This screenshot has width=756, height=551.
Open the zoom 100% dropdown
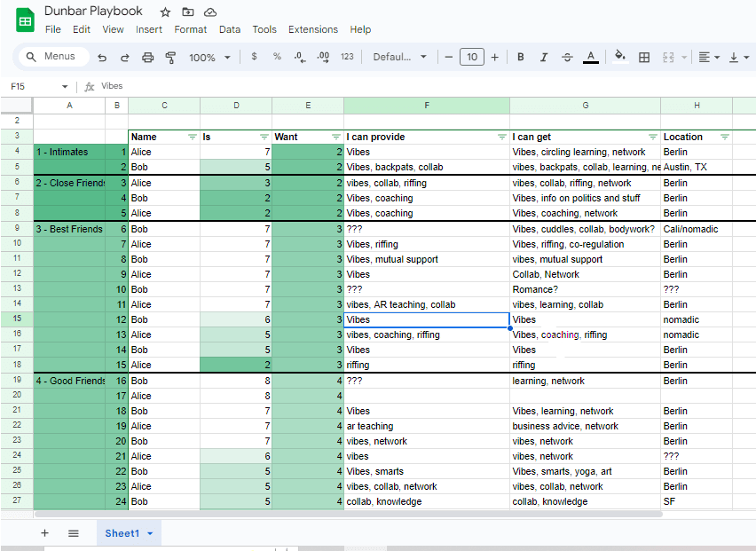coord(209,58)
